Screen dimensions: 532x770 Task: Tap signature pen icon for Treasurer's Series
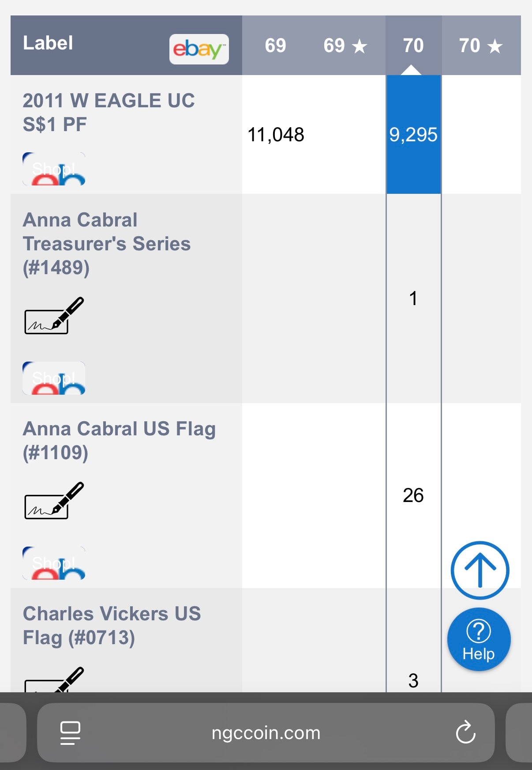[54, 316]
